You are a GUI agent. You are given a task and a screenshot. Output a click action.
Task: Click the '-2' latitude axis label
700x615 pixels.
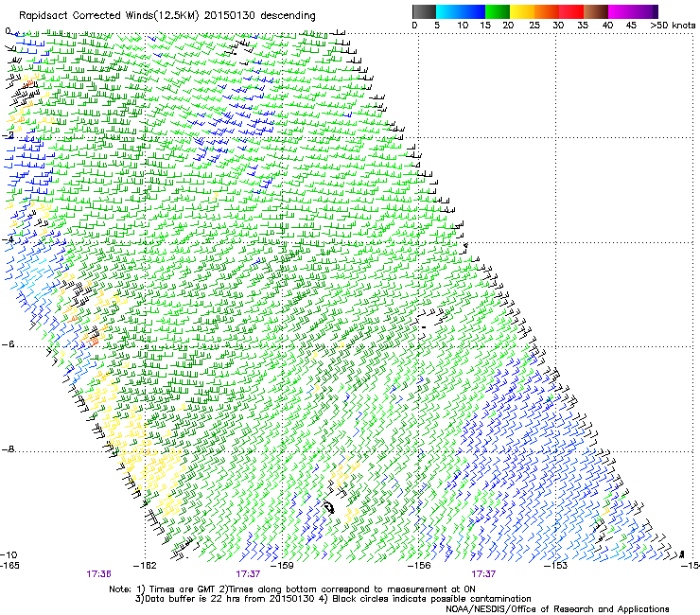[x=8, y=135]
